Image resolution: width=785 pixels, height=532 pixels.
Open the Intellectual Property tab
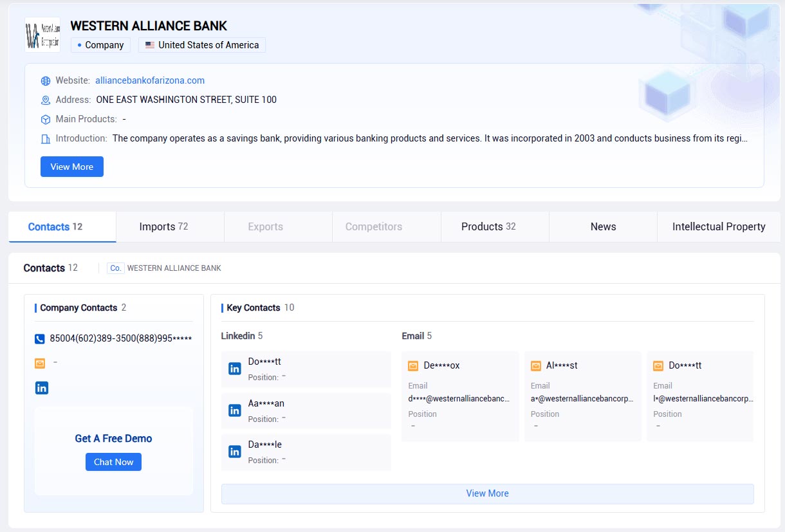(x=719, y=226)
